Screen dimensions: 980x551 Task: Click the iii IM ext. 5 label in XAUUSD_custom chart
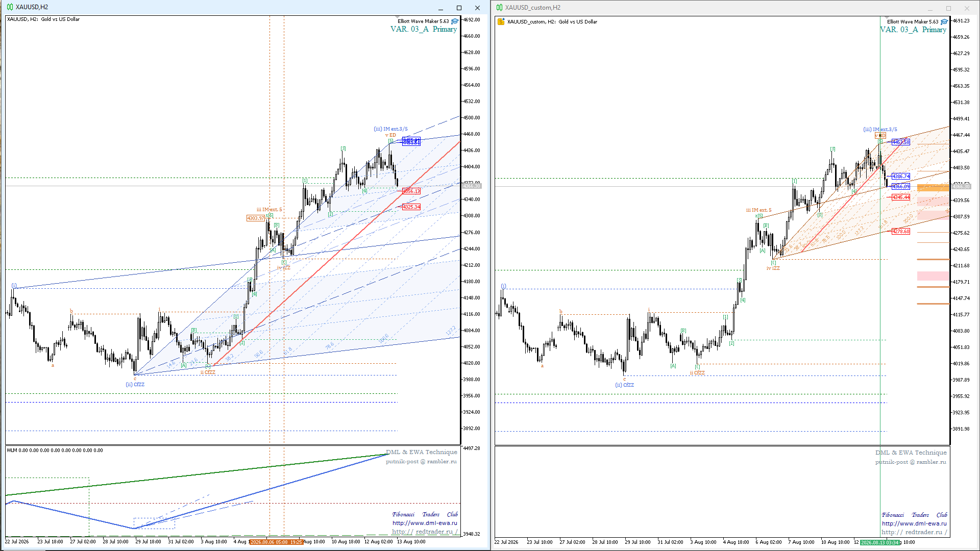(758, 210)
